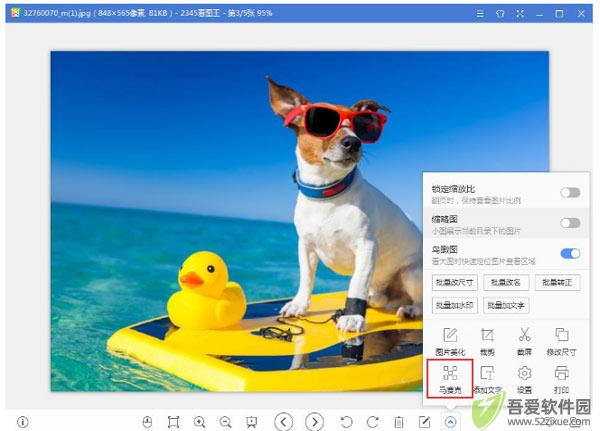The width and height of the screenshot is (600, 431).
Task: Click the 锁定缩放比 label text
Action: pyautogui.click(x=453, y=189)
